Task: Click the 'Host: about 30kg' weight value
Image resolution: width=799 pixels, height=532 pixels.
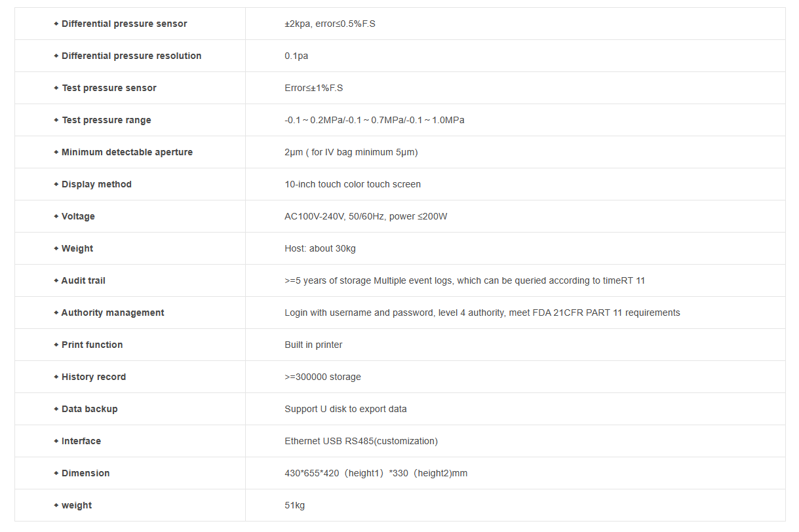Action: point(320,248)
